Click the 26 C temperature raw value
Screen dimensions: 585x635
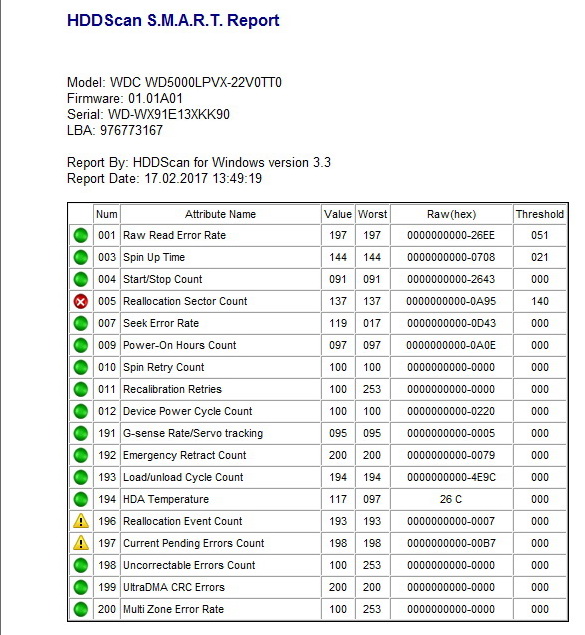coord(451,499)
